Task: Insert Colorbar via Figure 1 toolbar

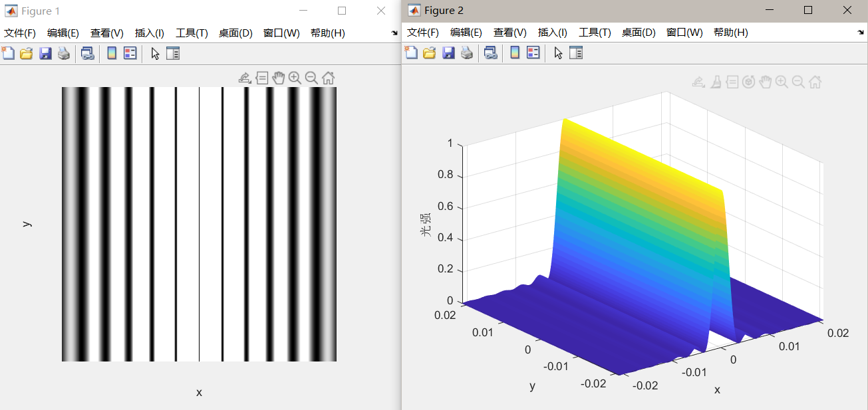Action: 112,54
